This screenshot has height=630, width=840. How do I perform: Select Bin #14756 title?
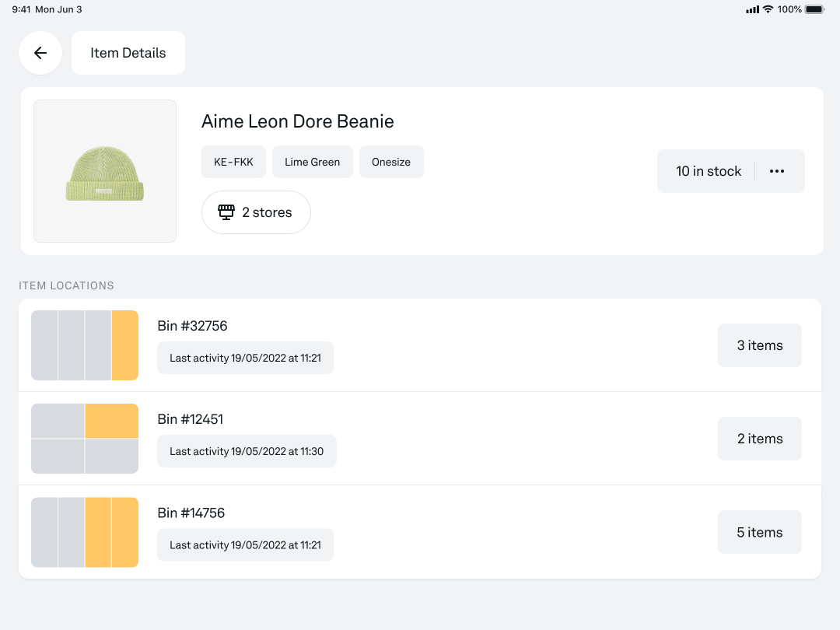[x=191, y=513]
